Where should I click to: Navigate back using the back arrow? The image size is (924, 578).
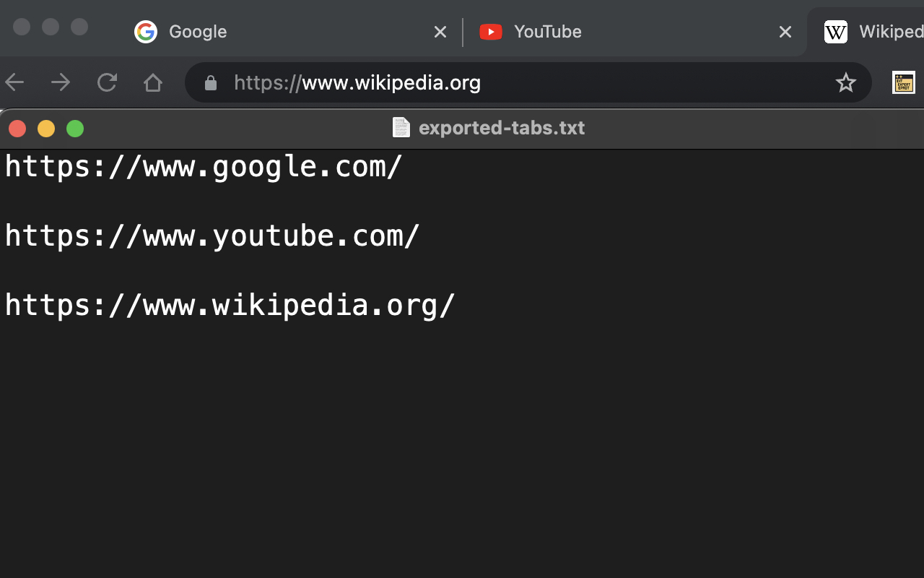[14, 82]
